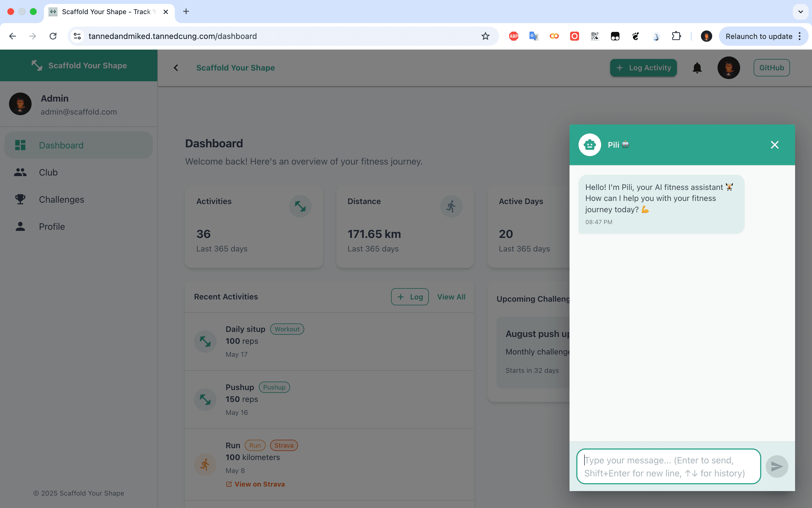This screenshot has height=508, width=812.
Task: Click the August push up challenge card
Action: 533,352
